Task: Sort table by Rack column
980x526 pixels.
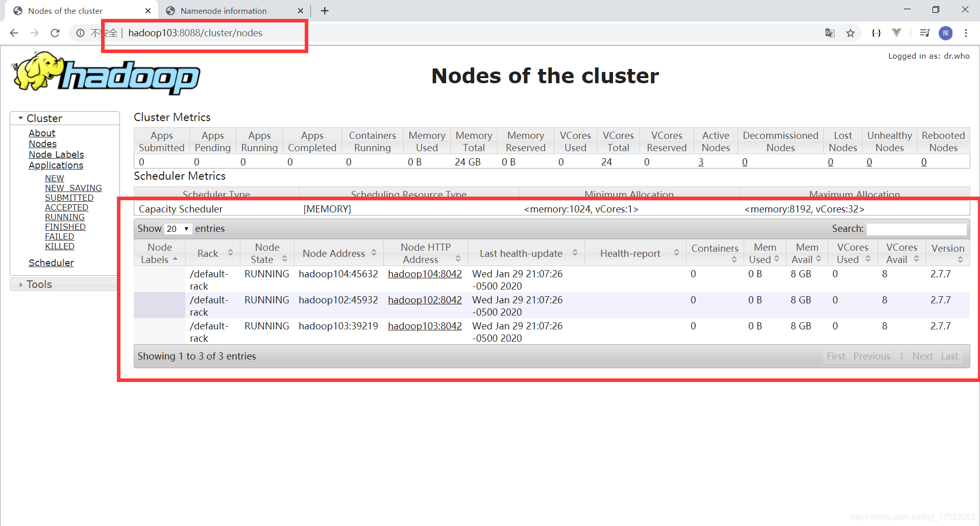Action: click(212, 253)
